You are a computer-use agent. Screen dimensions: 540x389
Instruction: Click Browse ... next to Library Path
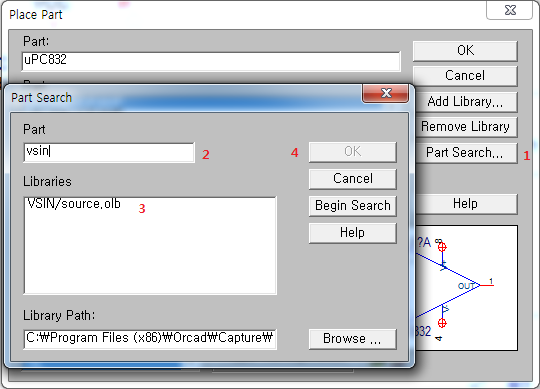click(353, 339)
